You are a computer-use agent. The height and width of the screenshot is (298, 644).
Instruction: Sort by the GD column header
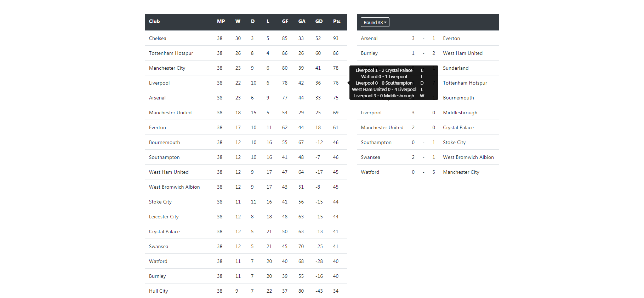(x=318, y=21)
